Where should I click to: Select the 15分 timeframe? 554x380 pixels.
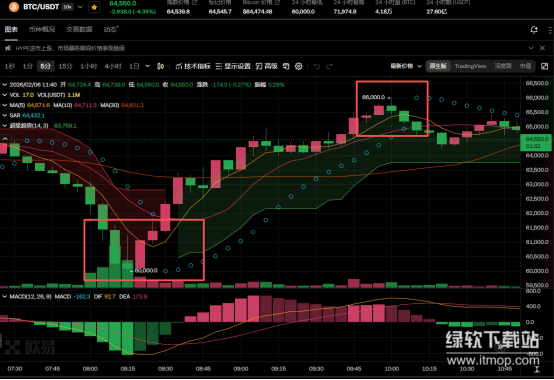pos(65,66)
